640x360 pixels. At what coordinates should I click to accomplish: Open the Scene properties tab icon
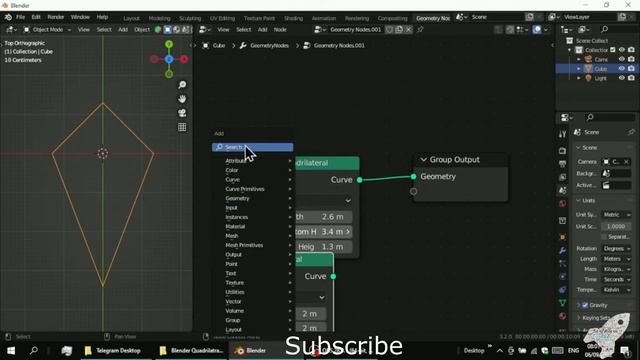[x=562, y=190]
